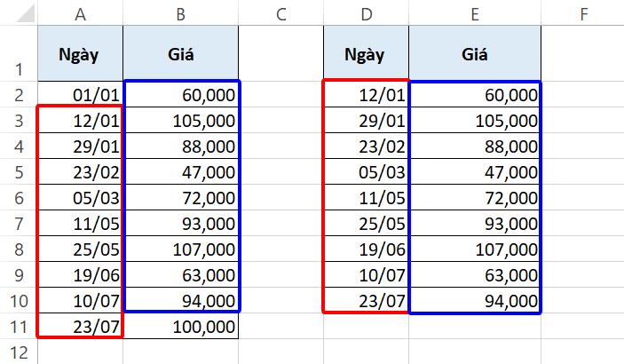Image resolution: width=624 pixels, height=364 pixels.
Task: Select row 9 header
Action: tap(19, 274)
